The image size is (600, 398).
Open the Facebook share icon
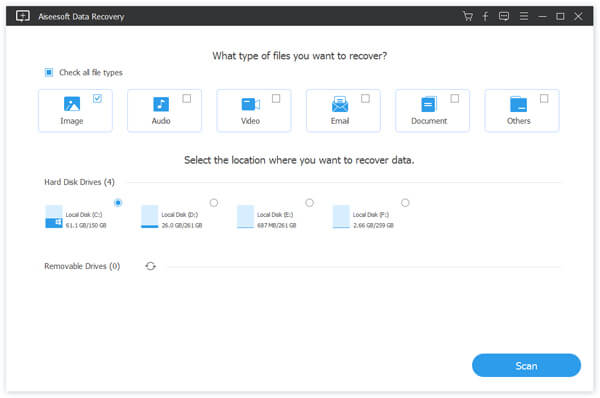coord(485,16)
